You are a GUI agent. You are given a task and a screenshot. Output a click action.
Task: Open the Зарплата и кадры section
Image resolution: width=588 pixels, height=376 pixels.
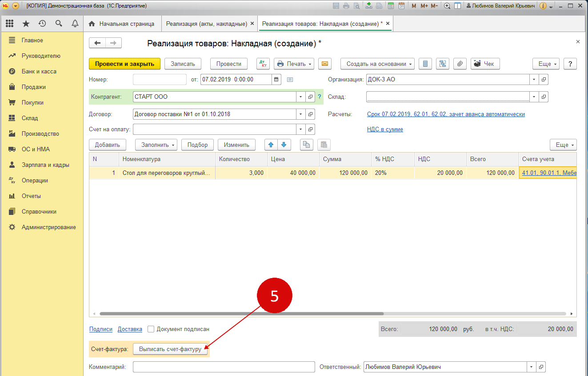coord(45,165)
